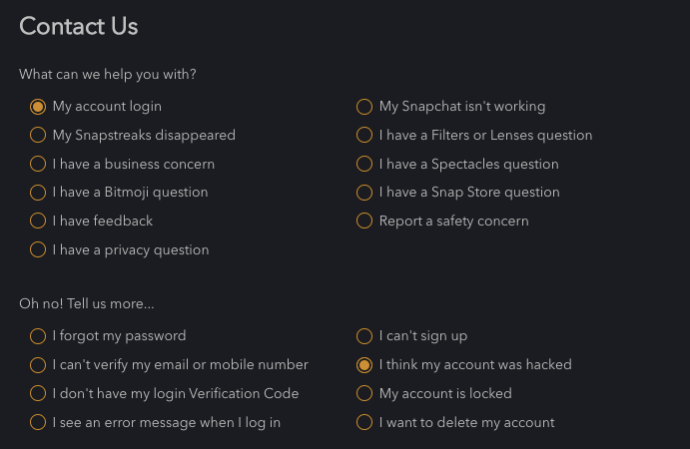Choose "I see an error message when I log in"
690x449 pixels.
point(38,422)
